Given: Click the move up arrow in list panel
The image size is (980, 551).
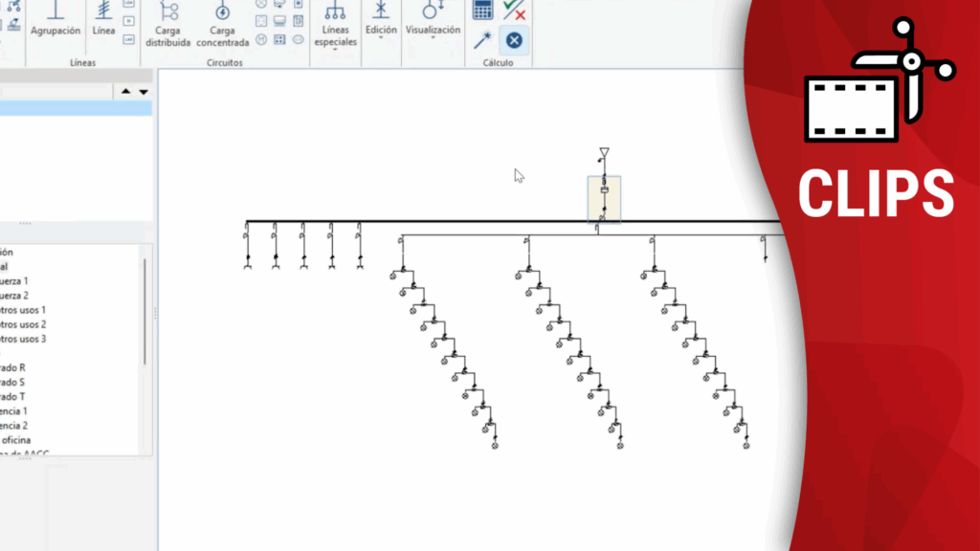Looking at the screenshot, I should coord(125,92).
